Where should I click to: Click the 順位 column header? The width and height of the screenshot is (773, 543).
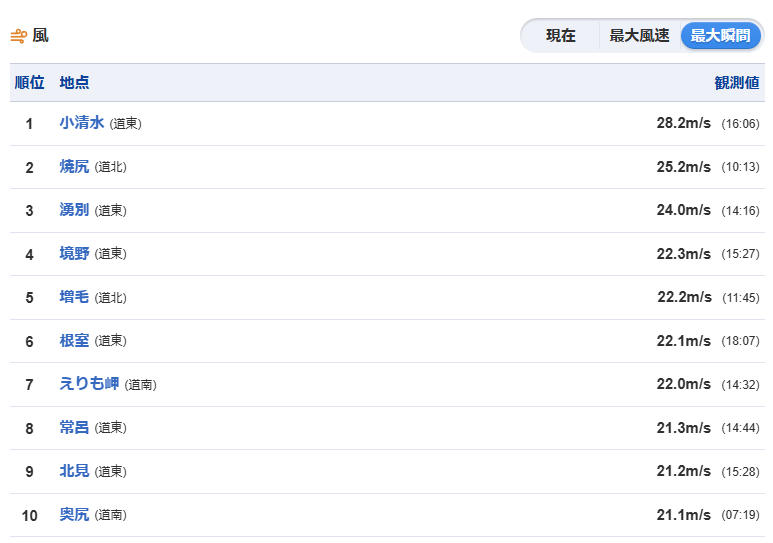click(30, 82)
